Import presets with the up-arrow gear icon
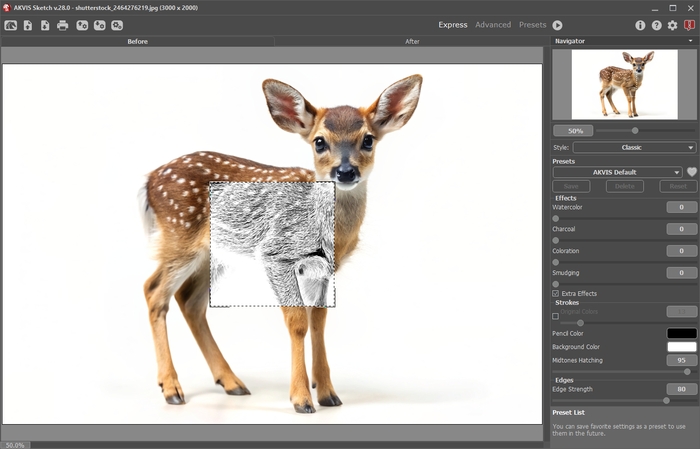 82,25
